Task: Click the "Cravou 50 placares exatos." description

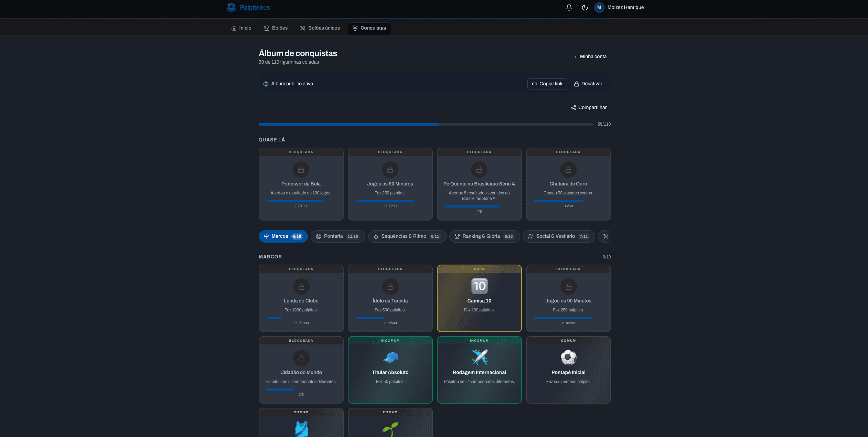Action: (x=568, y=193)
